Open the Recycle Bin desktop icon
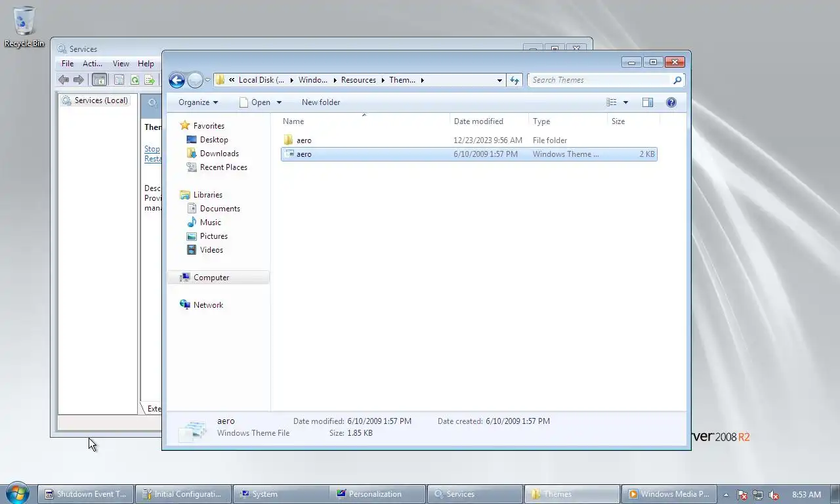This screenshot has width=840, height=504. (x=24, y=27)
